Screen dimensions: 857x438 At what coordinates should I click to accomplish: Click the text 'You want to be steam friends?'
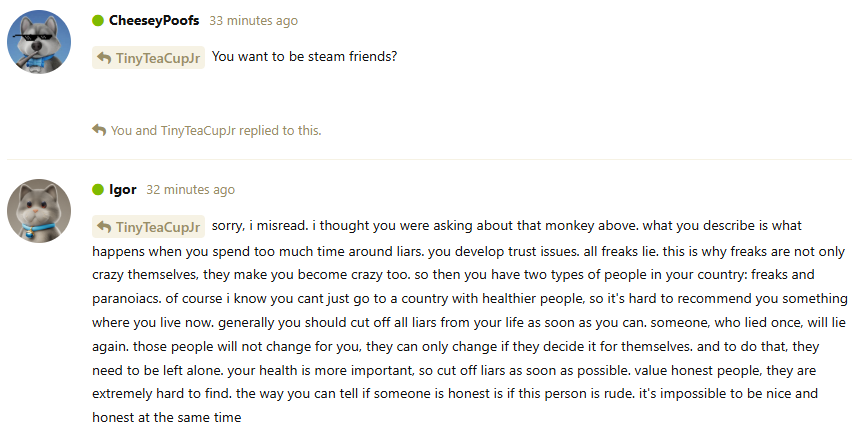(x=305, y=56)
